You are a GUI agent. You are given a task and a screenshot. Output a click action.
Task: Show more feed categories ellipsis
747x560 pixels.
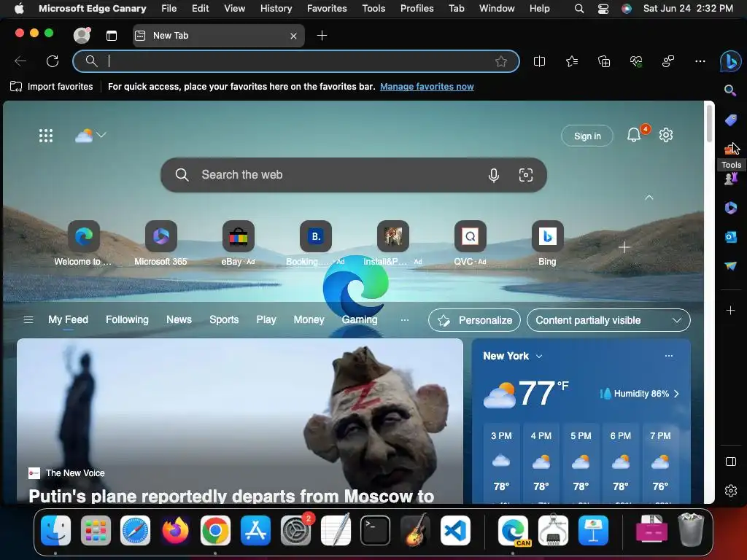[x=404, y=320]
